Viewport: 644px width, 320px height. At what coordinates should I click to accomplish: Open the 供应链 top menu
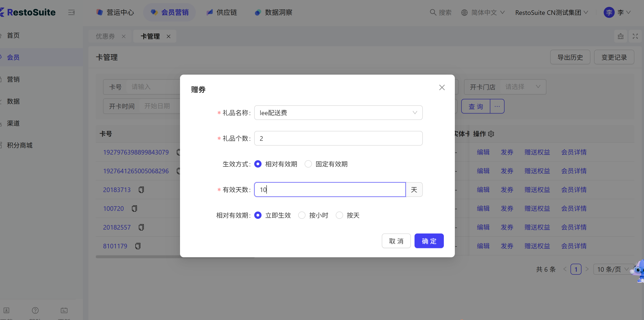pos(222,12)
